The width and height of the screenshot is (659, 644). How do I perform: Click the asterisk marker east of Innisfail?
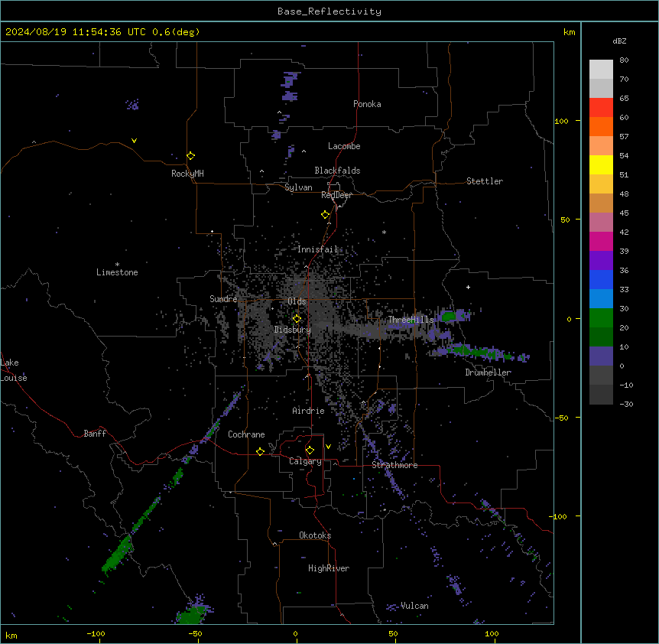coord(384,232)
